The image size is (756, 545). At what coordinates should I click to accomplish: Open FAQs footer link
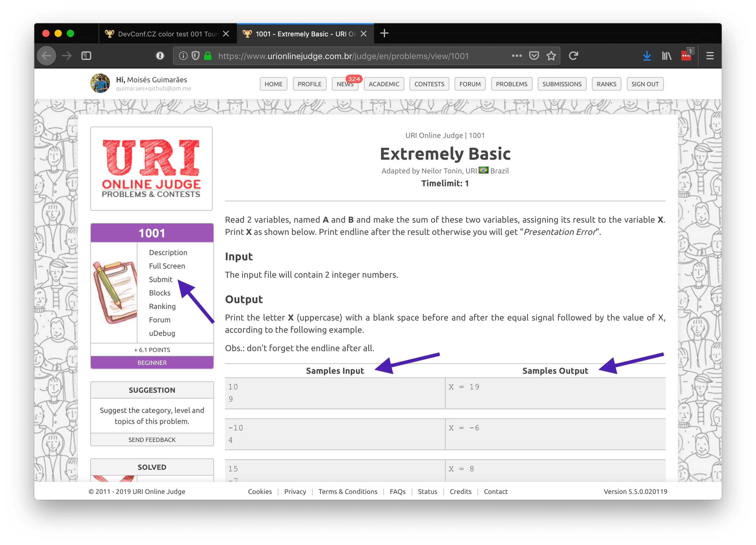[398, 492]
